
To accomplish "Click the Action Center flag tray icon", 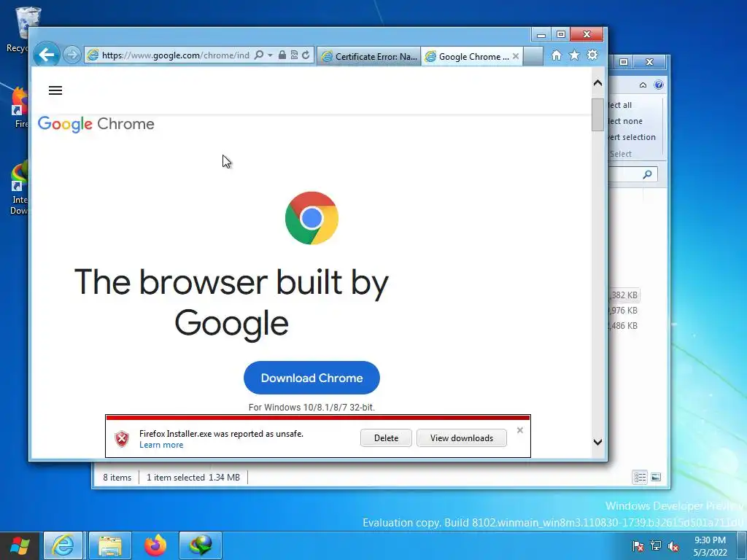I will [x=638, y=546].
